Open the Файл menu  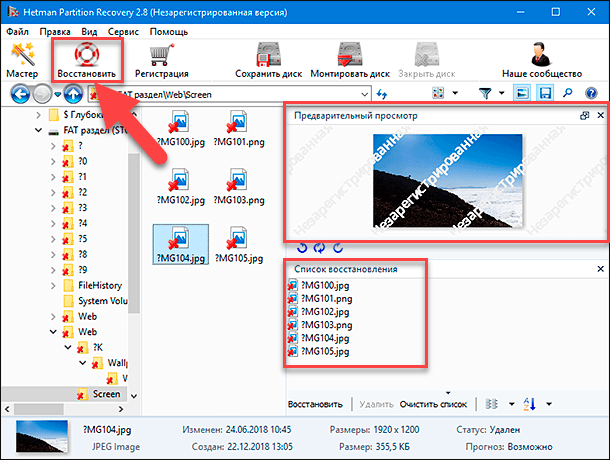[x=18, y=32]
